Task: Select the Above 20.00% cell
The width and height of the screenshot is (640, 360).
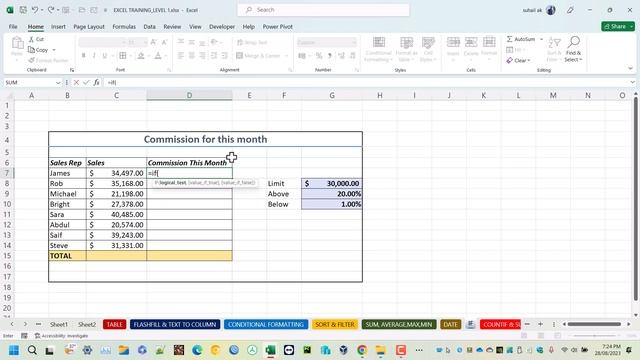Action: [x=332, y=194]
